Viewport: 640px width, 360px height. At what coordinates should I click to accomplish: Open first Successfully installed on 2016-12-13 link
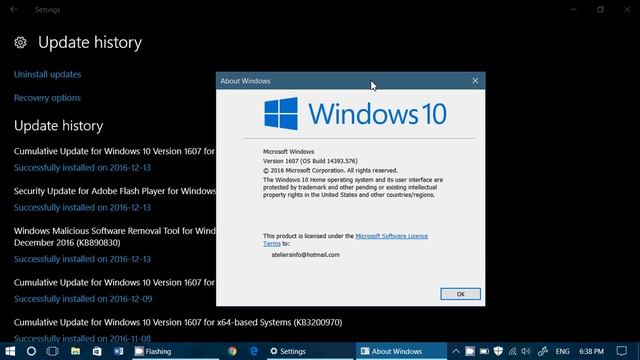point(82,168)
